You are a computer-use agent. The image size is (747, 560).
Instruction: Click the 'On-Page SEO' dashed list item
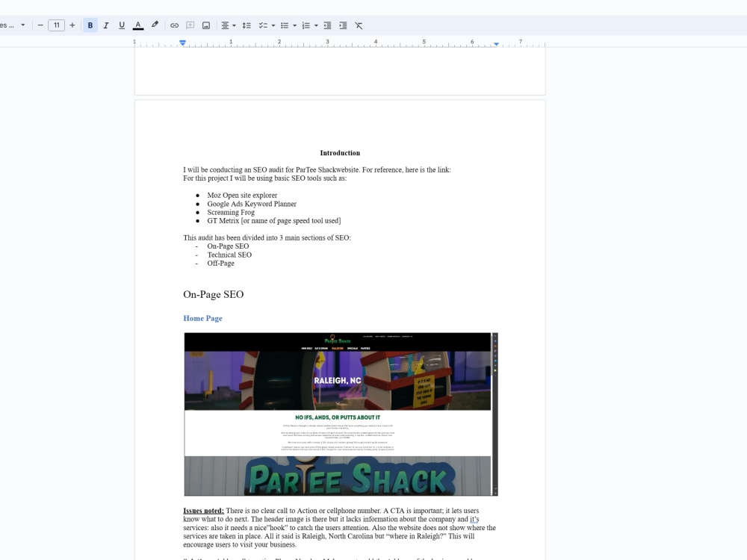(x=228, y=246)
